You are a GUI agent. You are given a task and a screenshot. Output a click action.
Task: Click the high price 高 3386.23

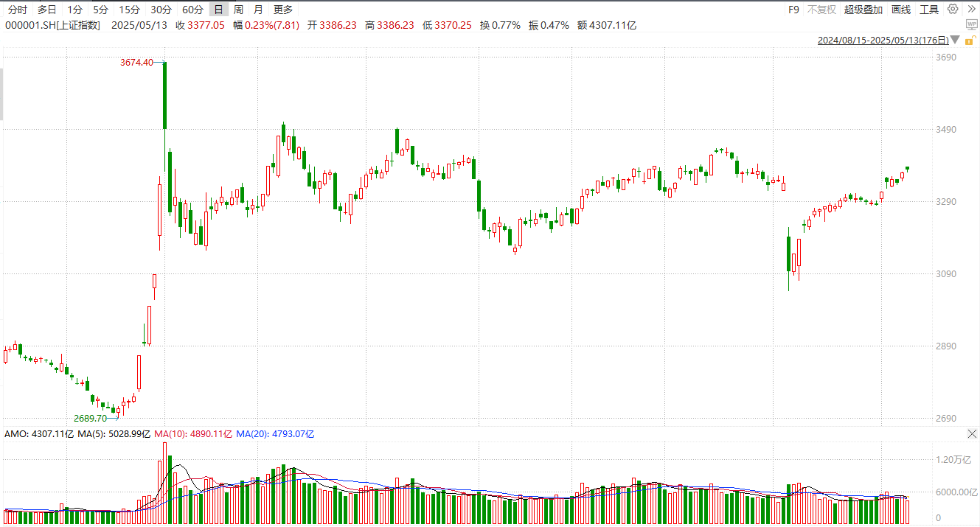(x=389, y=25)
